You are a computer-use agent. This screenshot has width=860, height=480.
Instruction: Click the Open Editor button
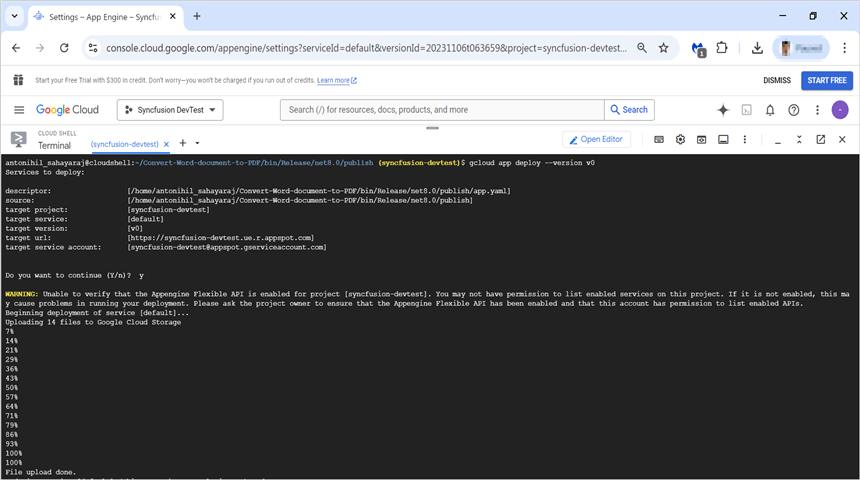596,140
